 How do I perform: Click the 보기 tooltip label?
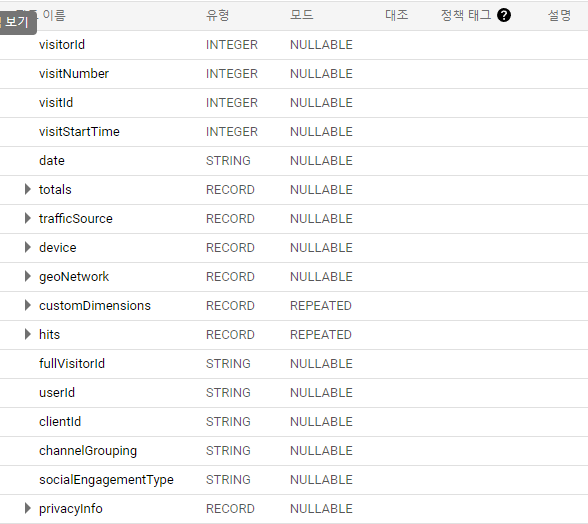18,22
